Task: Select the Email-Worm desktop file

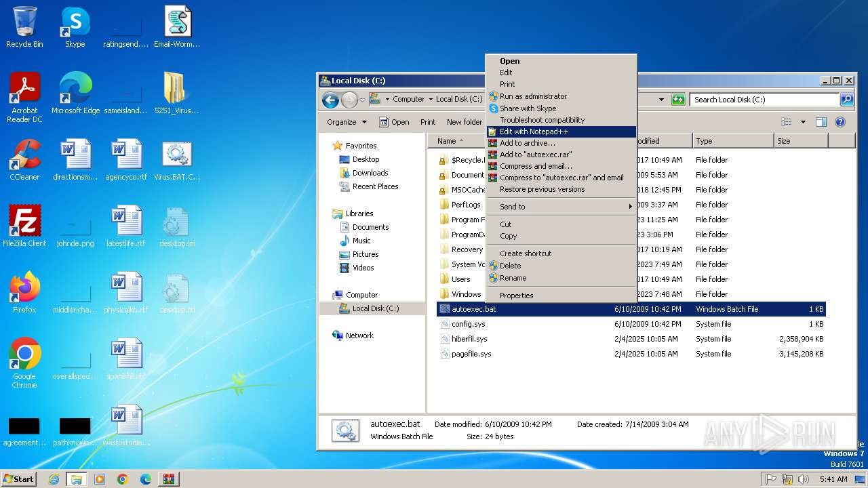Action: click(177, 27)
